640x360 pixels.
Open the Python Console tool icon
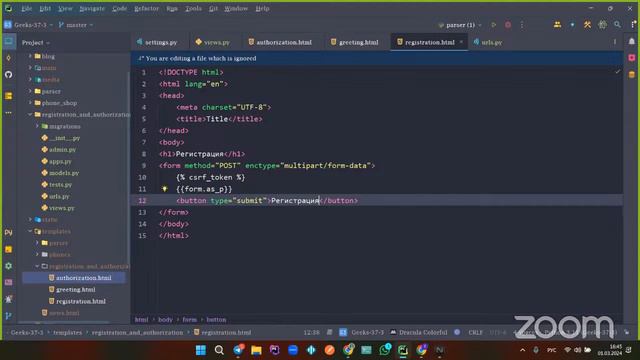click(x=9, y=232)
